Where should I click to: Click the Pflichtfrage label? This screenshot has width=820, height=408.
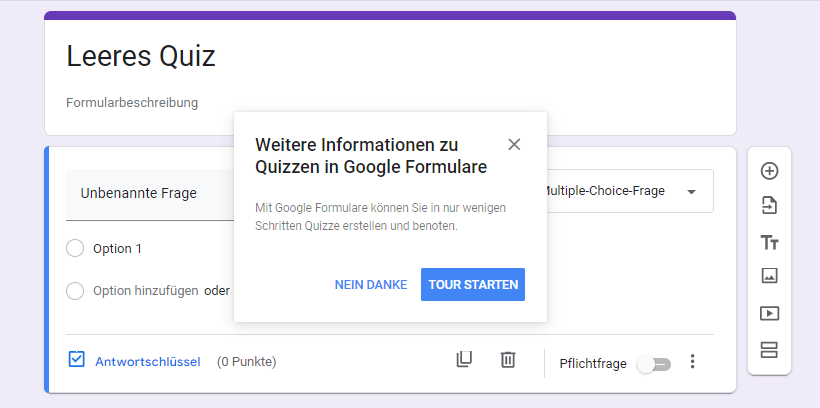(593, 364)
